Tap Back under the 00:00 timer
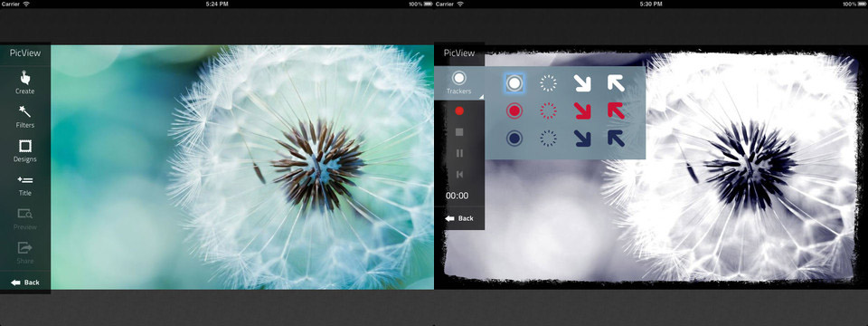868x326 pixels. 459,218
